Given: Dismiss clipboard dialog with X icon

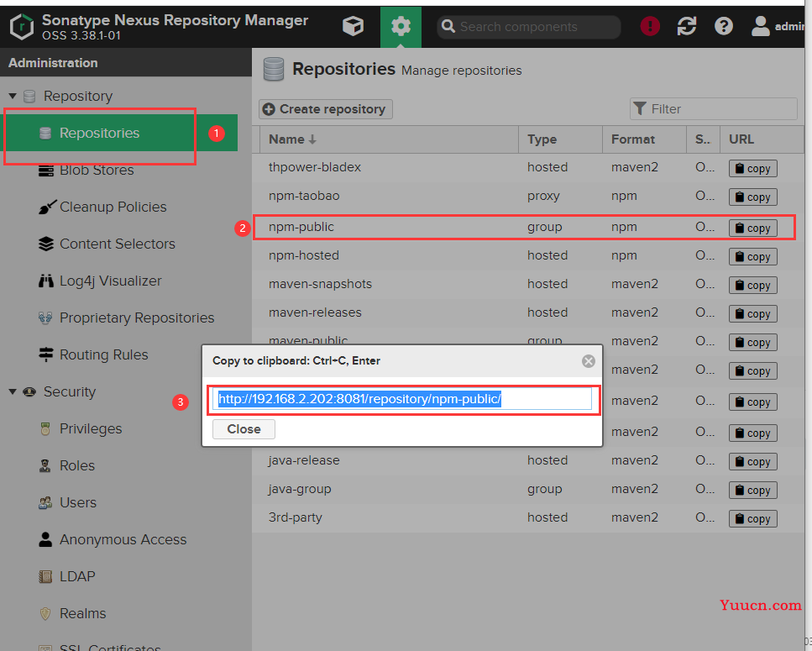Looking at the screenshot, I should pos(589,361).
